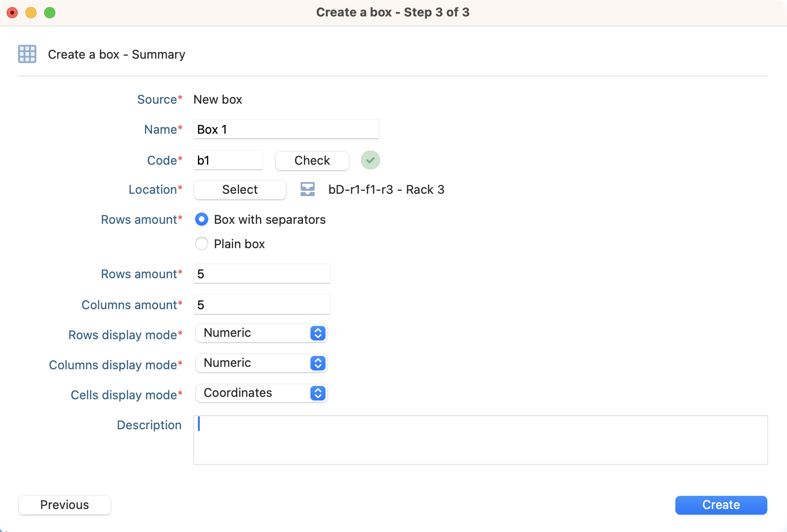Click the Select location button
787x532 pixels.
pyautogui.click(x=240, y=190)
